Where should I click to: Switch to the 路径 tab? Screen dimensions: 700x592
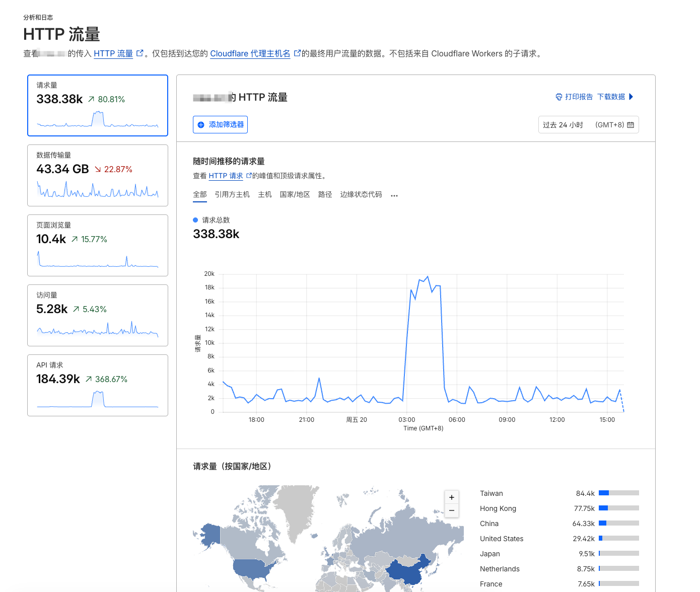(325, 194)
